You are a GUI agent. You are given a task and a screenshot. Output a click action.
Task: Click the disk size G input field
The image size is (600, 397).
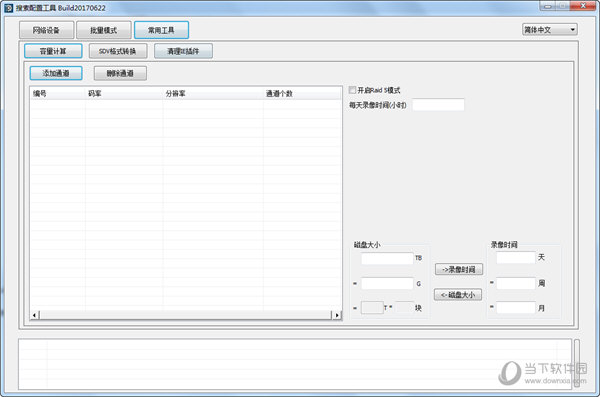point(387,284)
